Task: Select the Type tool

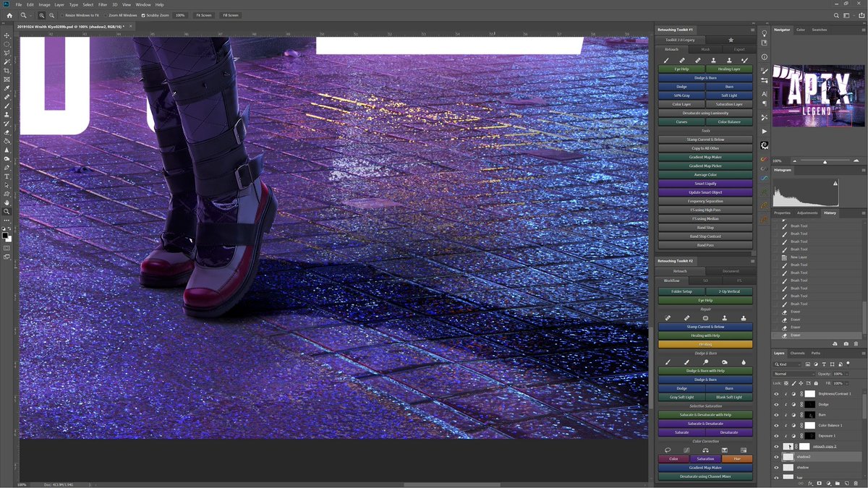Action: click(7, 176)
